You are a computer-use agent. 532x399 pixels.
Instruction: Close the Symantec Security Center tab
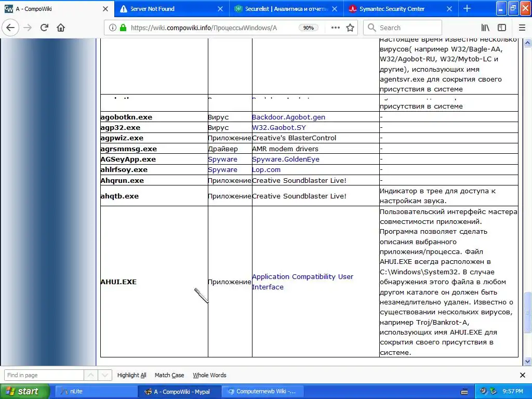pyautogui.click(x=449, y=9)
